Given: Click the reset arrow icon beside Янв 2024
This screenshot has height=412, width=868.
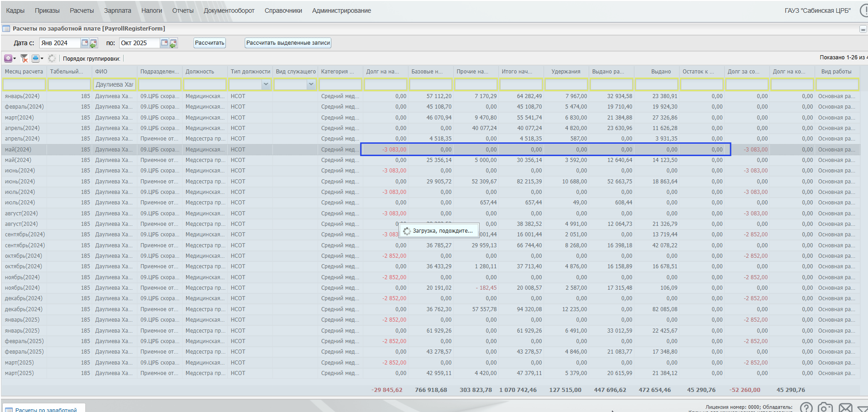Looking at the screenshot, I should 94,43.
